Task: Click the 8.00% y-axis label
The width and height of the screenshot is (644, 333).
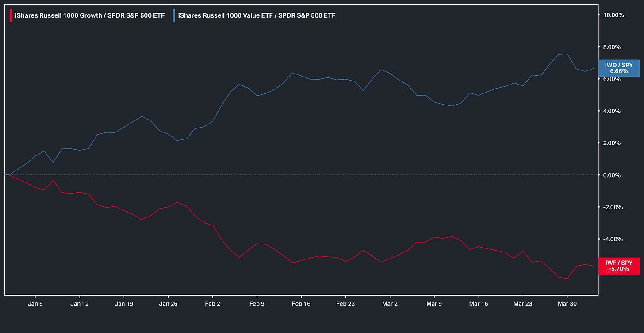Action: pyautogui.click(x=612, y=47)
